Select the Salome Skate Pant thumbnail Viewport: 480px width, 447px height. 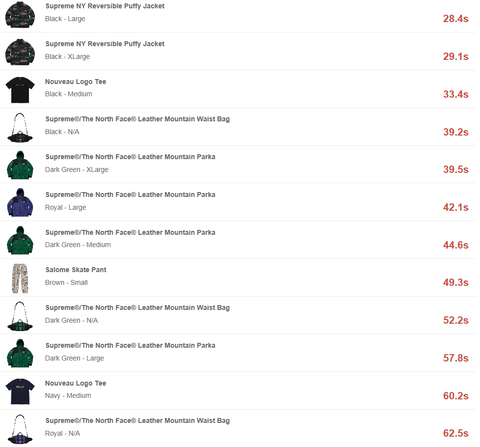coord(20,279)
